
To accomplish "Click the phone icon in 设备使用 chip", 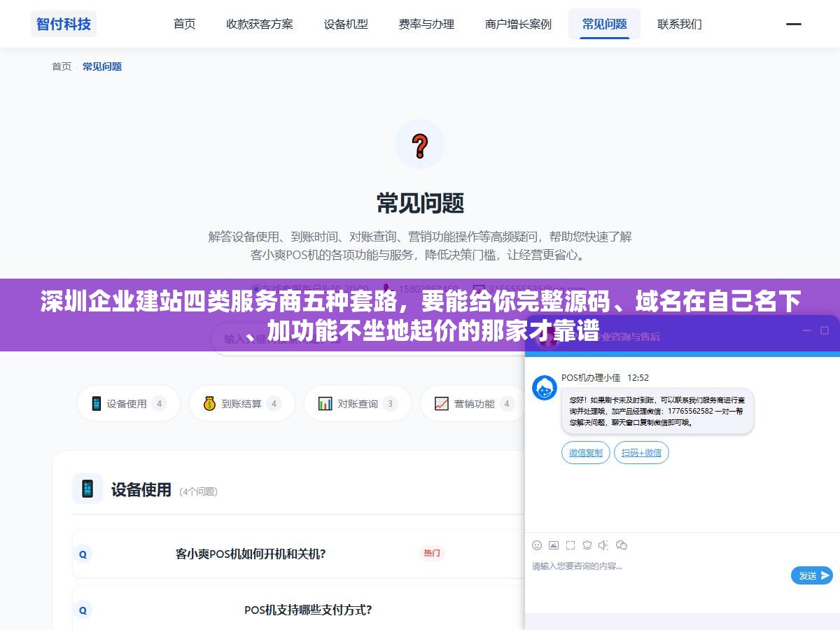I will [x=97, y=403].
